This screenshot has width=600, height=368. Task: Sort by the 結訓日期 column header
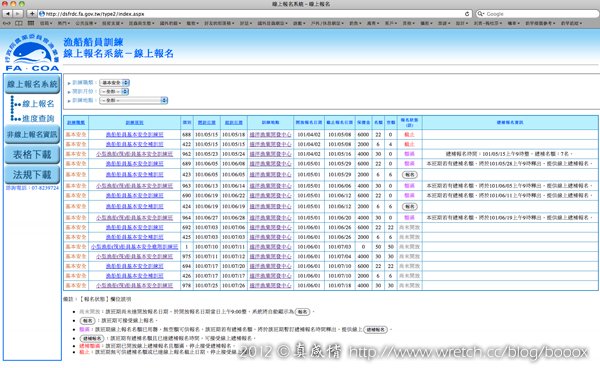tap(233, 122)
